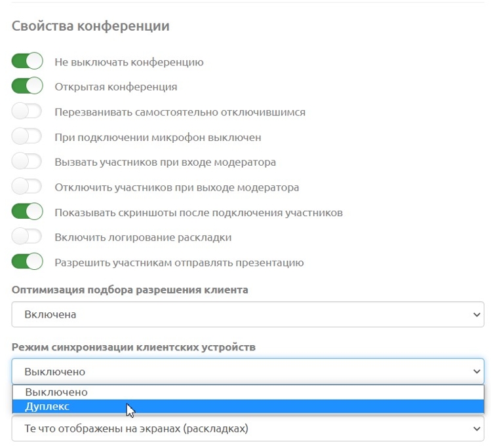This screenshot has width=491, height=448.
Task: Turn off the 'Не выключать конференцию' switch
Action: (27, 62)
